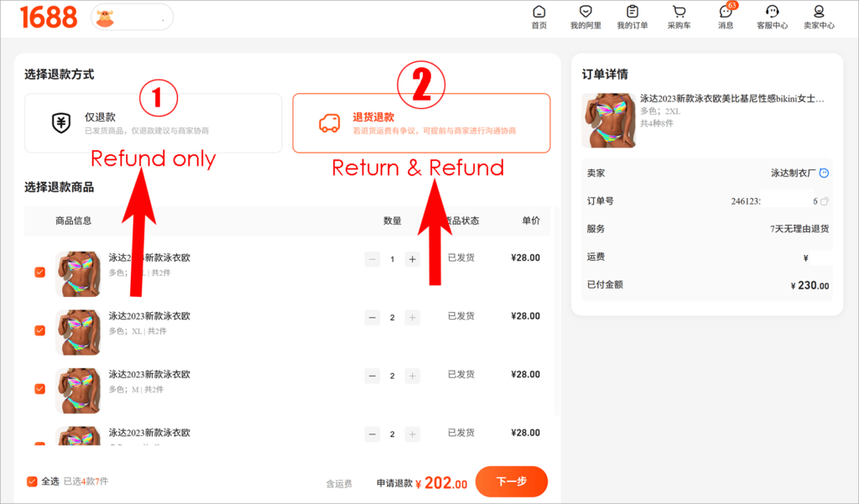The image size is (859, 504).
Task: Open 我的订单 orders icon
Action: pos(633,17)
